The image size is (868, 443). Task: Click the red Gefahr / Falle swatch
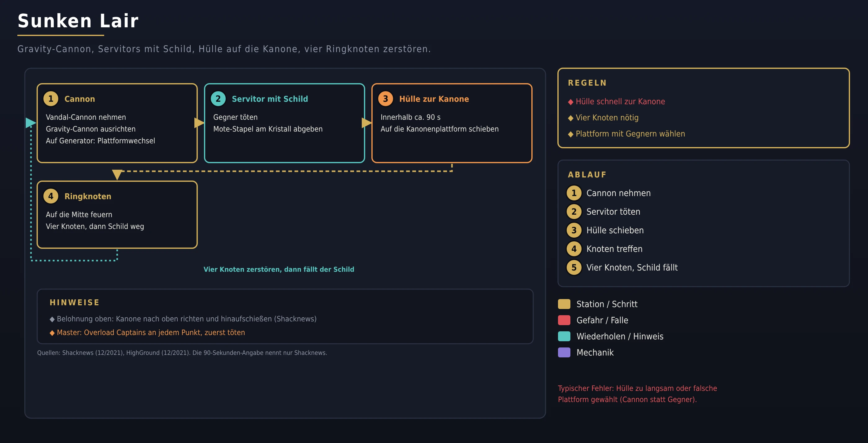564,320
